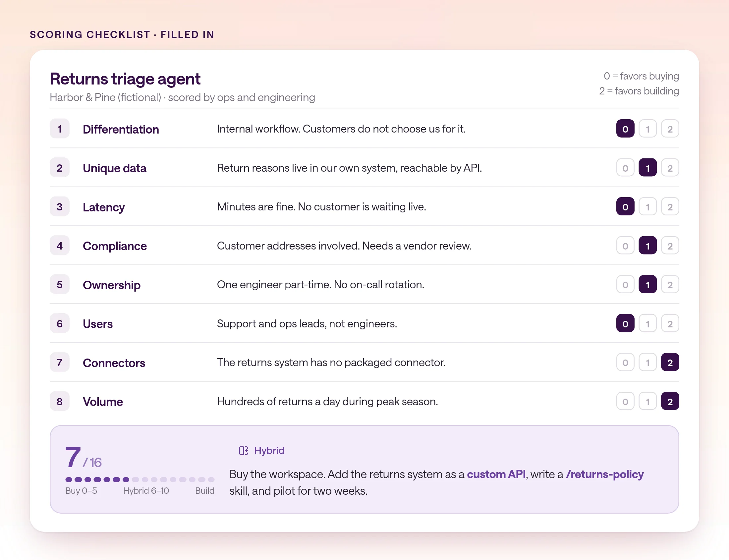Set Volume score to 1

pyautogui.click(x=647, y=401)
